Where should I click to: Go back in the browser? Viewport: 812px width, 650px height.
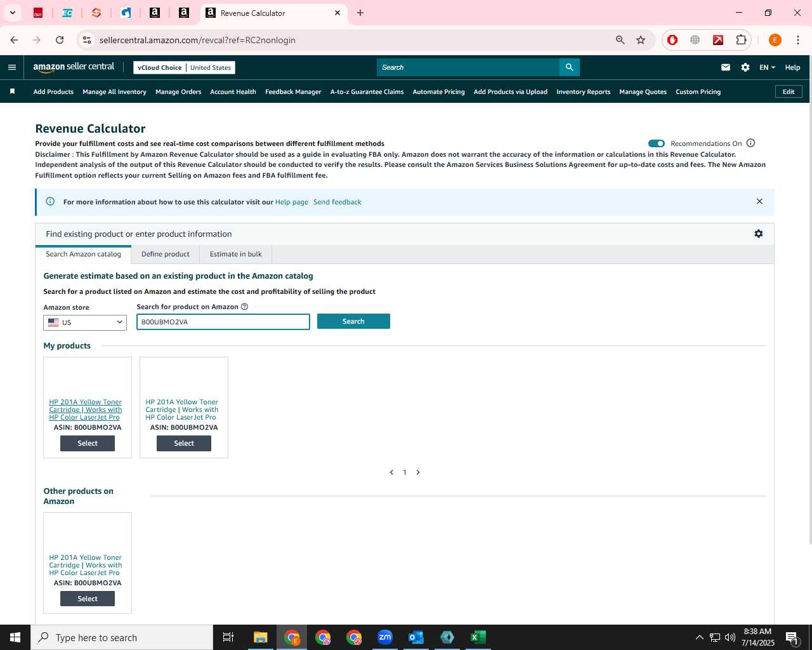point(14,40)
